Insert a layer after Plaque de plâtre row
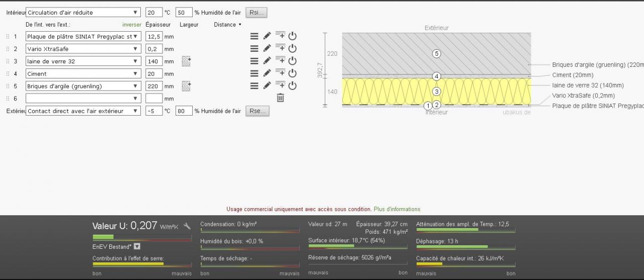644x280 pixels. coord(280,36)
